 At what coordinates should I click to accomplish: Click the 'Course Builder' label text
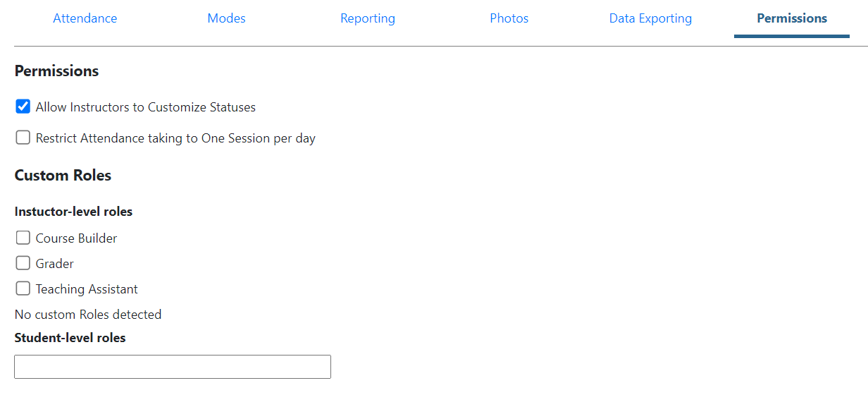tap(77, 238)
